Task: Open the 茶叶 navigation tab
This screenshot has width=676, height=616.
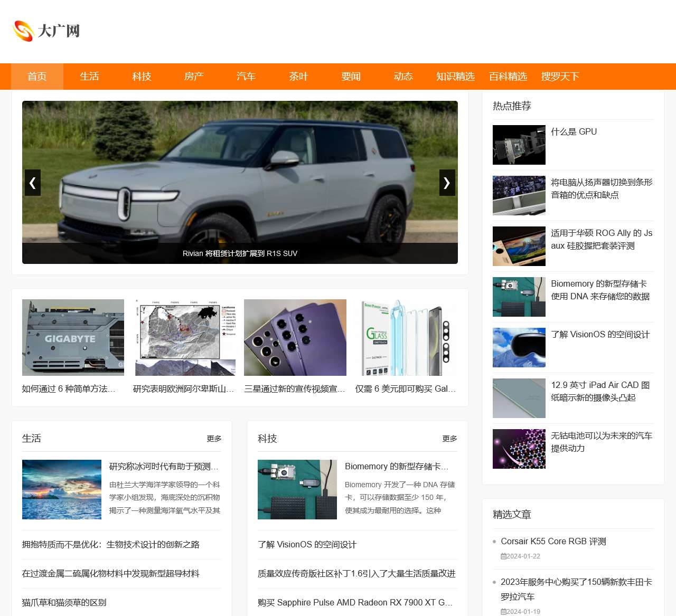Action: (298, 77)
